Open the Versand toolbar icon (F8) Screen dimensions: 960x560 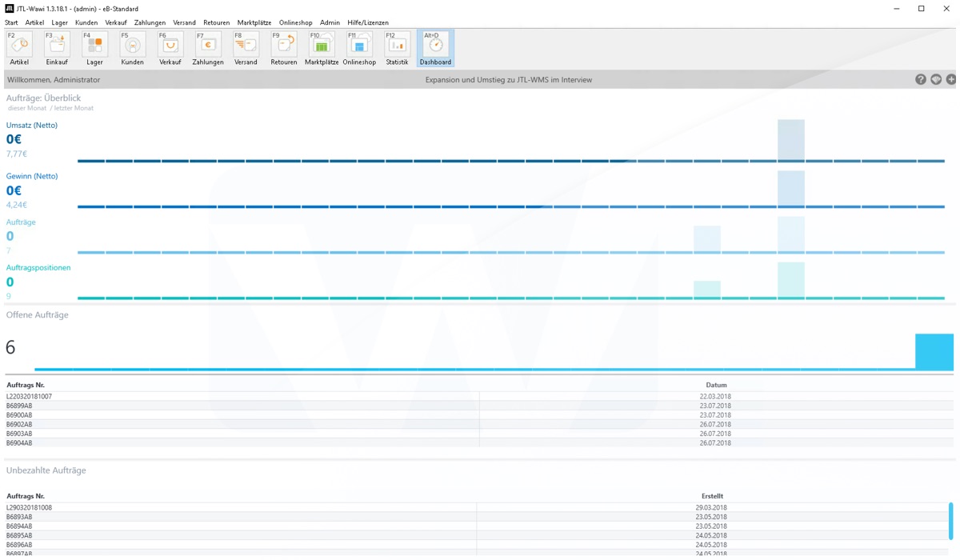[x=246, y=48]
